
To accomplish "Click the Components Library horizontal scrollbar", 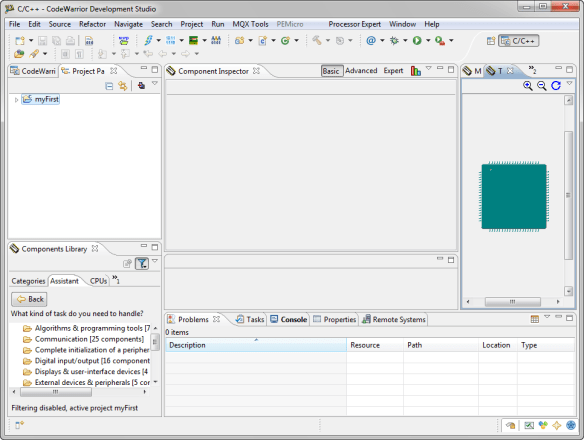I will point(56,392).
